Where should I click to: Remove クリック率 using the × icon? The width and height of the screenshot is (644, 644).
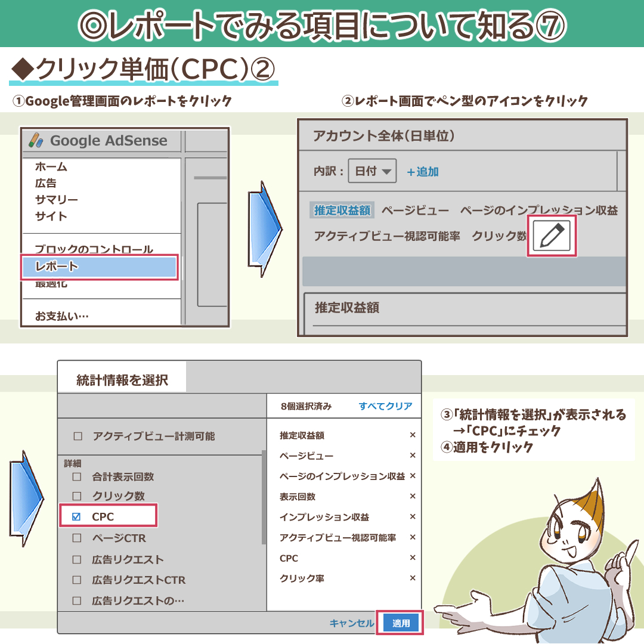coord(412,578)
